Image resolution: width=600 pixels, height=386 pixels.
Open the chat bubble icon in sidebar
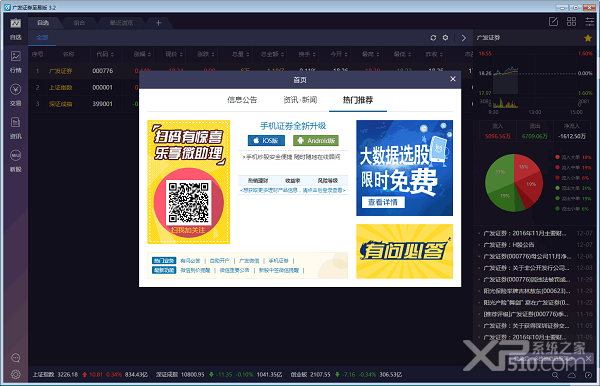point(15,358)
